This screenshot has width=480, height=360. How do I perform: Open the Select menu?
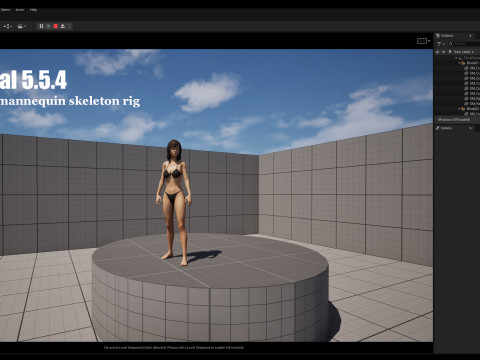click(x=5, y=10)
